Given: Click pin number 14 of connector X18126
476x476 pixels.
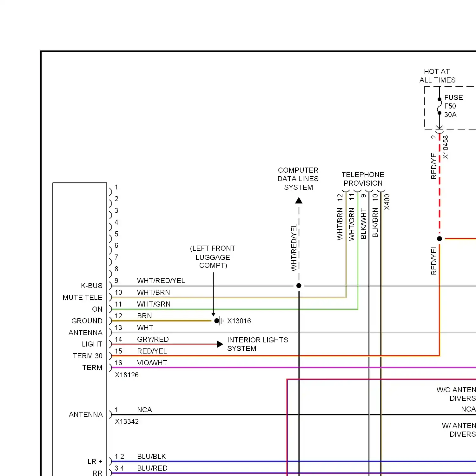Looking at the screenshot, I should point(118,339).
